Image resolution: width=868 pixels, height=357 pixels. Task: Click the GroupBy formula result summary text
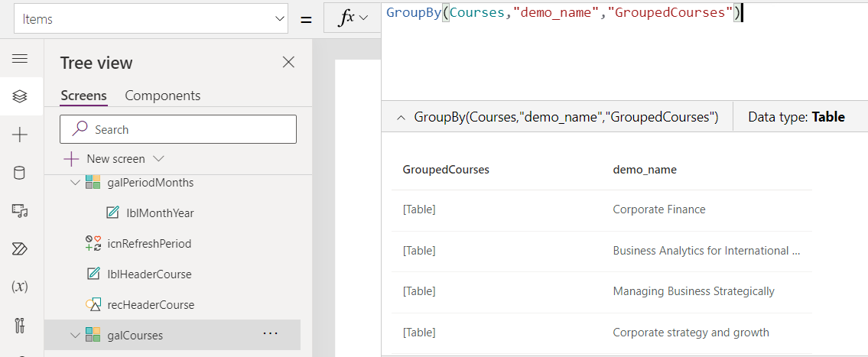coord(566,117)
